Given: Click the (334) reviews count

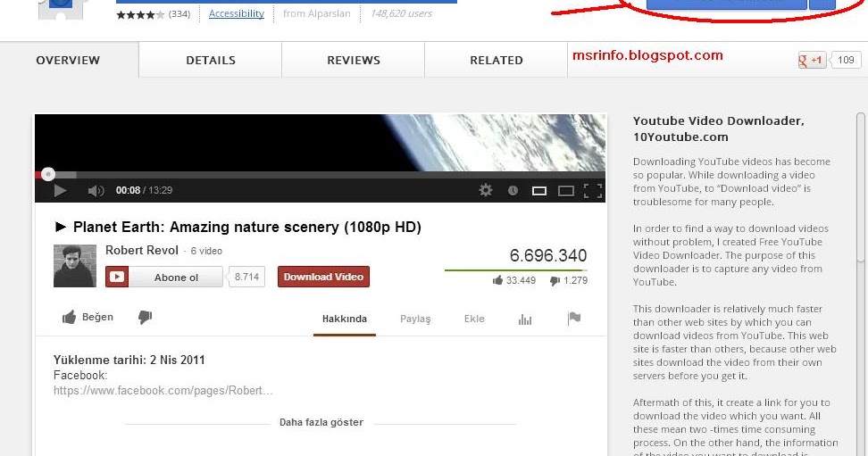Looking at the screenshot, I should [x=179, y=14].
